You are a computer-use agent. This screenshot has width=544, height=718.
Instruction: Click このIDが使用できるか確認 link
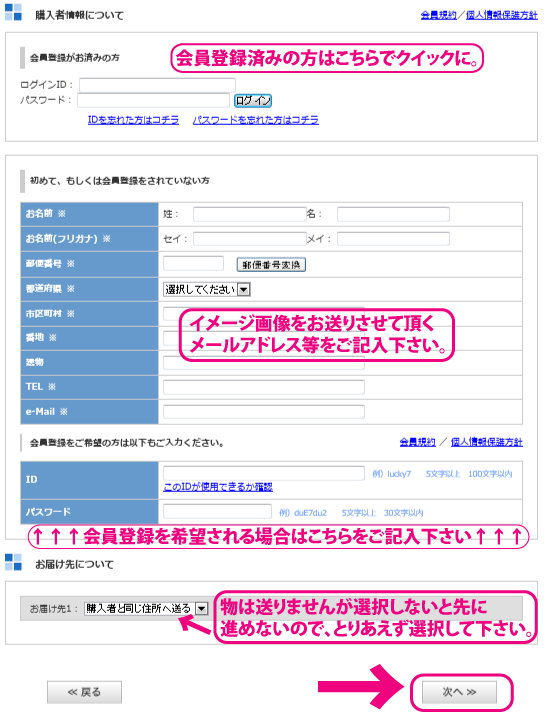pos(218,487)
